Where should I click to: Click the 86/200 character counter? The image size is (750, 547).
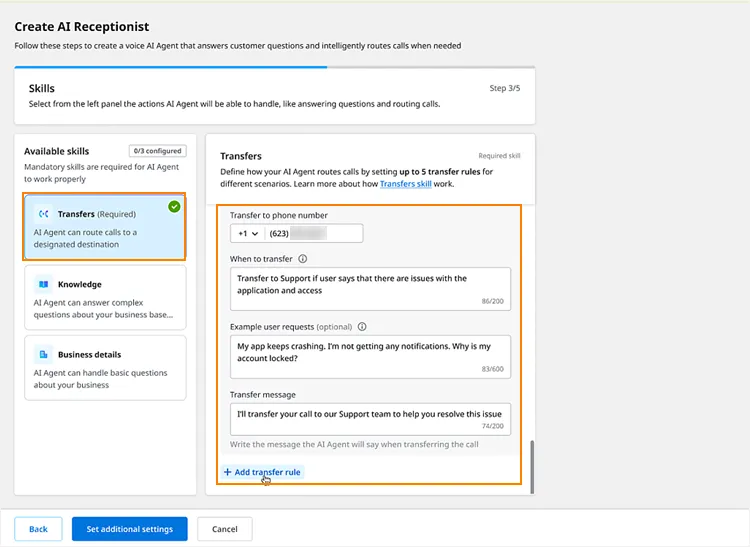[492, 301]
